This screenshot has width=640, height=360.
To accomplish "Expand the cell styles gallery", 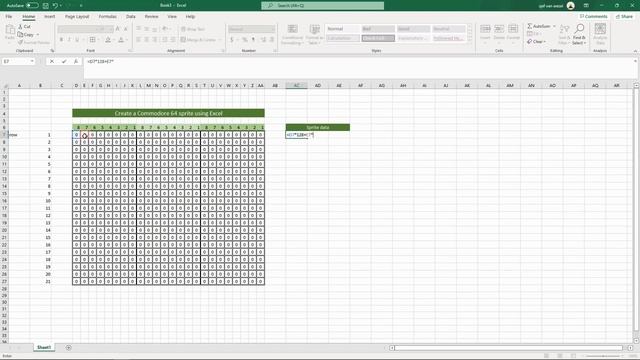I will click(x=470, y=40).
